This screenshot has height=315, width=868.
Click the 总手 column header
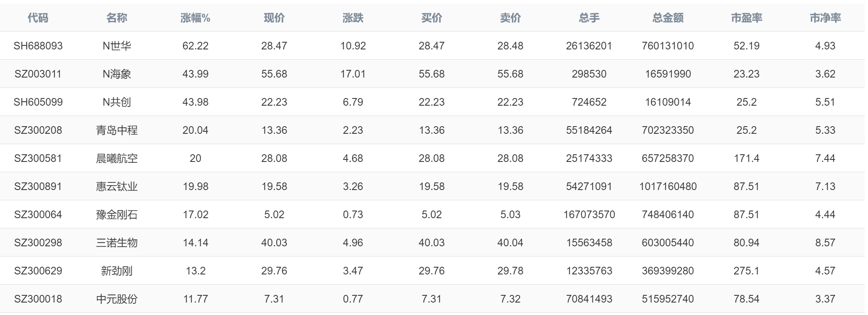[x=589, y=18]
